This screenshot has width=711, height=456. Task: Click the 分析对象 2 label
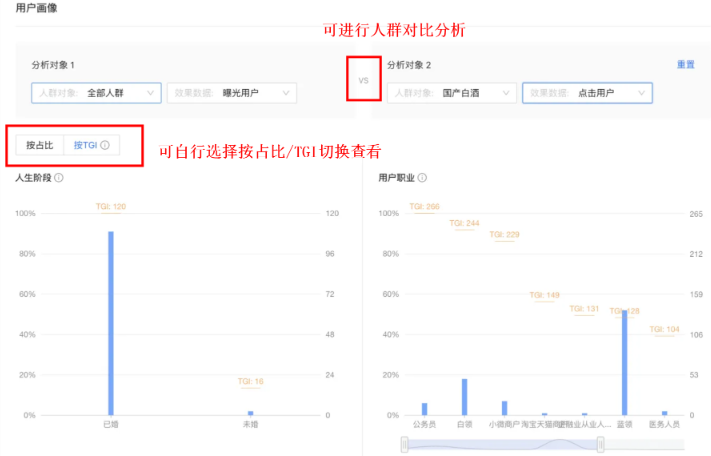(x=409, y=65)
